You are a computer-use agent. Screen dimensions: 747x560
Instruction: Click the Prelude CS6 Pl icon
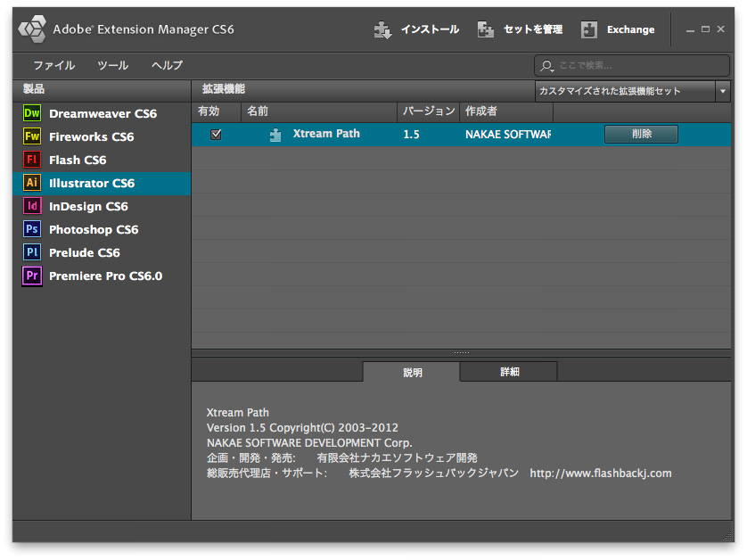pos(32,252)
